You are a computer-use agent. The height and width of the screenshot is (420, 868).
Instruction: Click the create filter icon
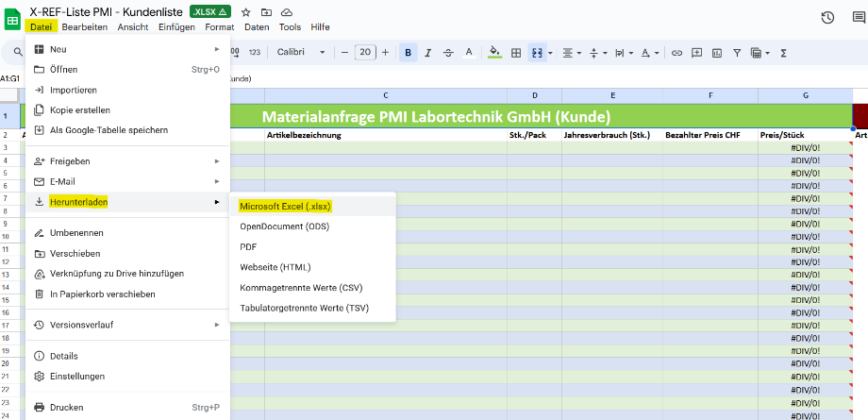coord(737,53)
